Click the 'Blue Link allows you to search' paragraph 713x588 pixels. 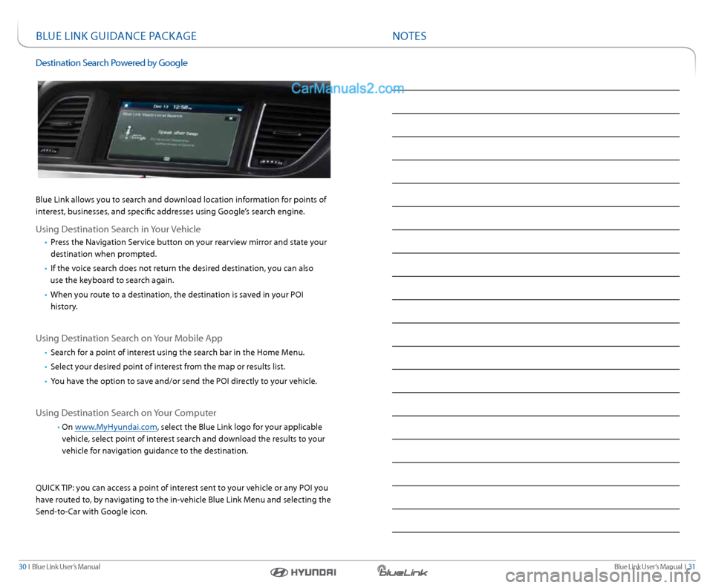click(181, 206)
